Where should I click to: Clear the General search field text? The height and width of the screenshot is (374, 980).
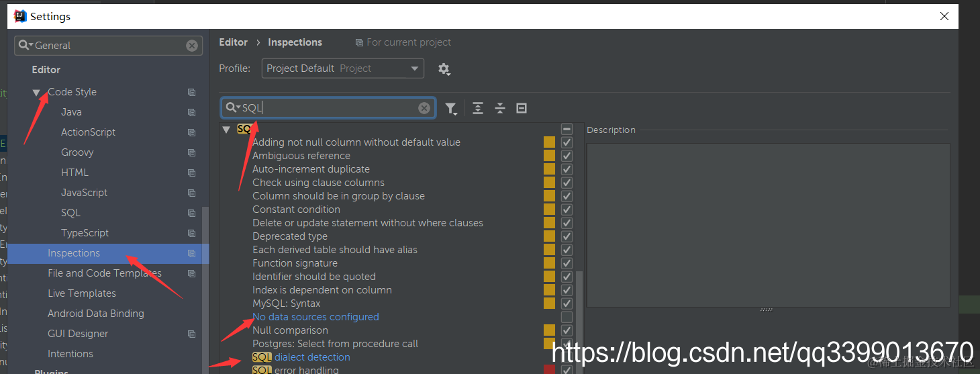pyautogui.click(x=192, y=46)
